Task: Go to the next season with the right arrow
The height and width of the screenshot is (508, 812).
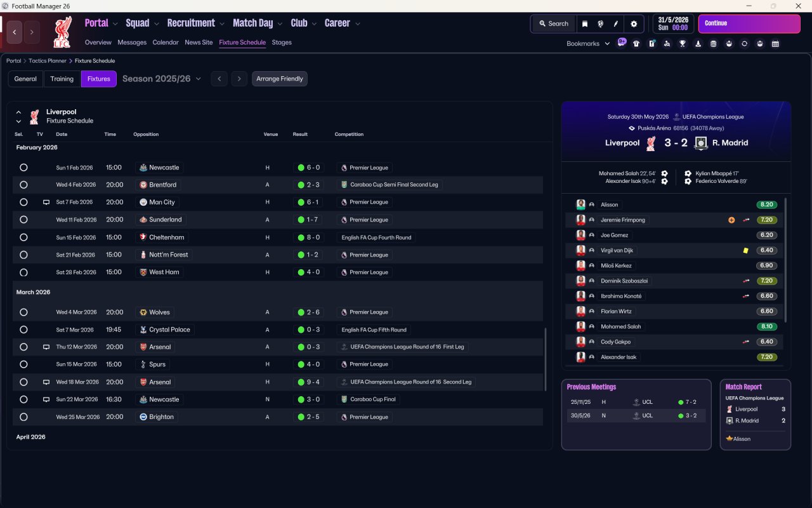Action: point(239,79)
